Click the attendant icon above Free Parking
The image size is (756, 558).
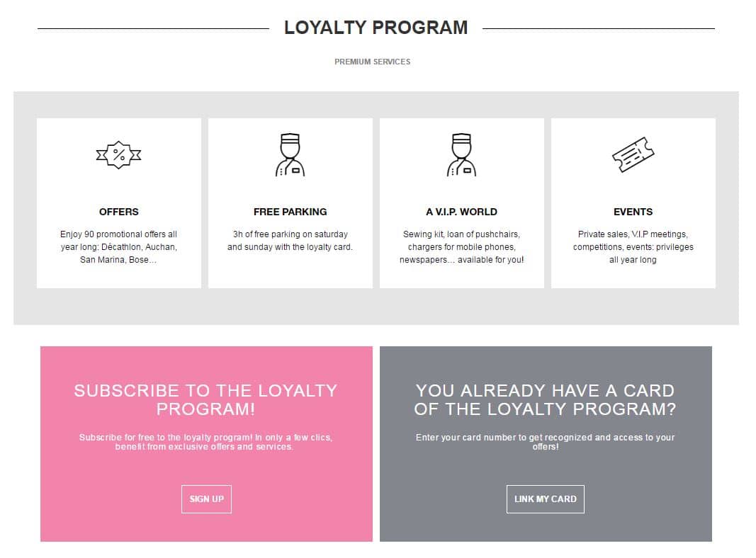(290, 154)
